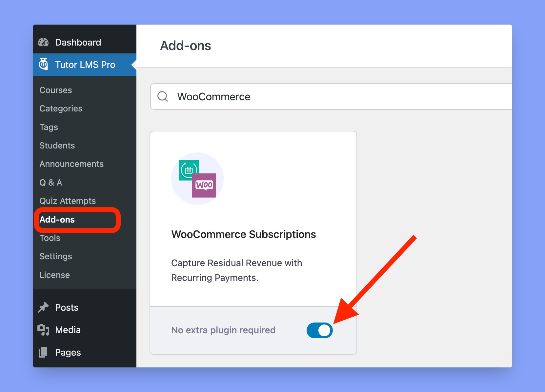Image resolution: width=545 pixels, height=392 pixels.
Task: Open the Q & A section
Action: point(51,183)
